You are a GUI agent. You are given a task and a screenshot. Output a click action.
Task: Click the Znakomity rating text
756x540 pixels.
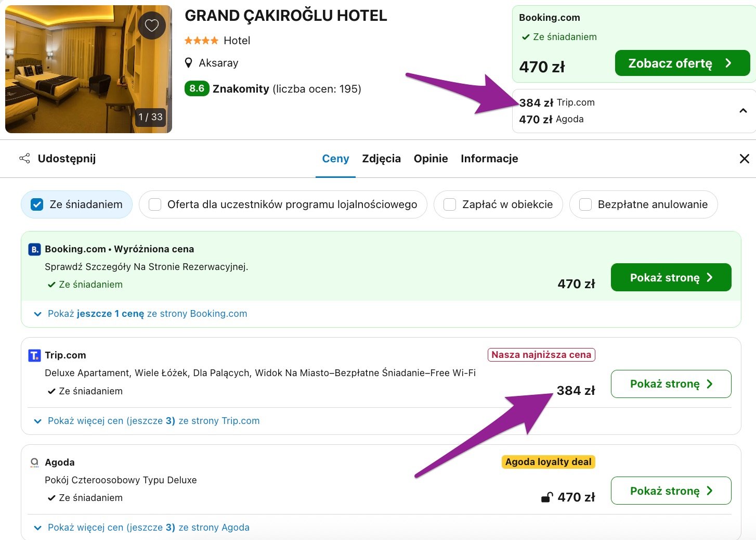[241, 88]
